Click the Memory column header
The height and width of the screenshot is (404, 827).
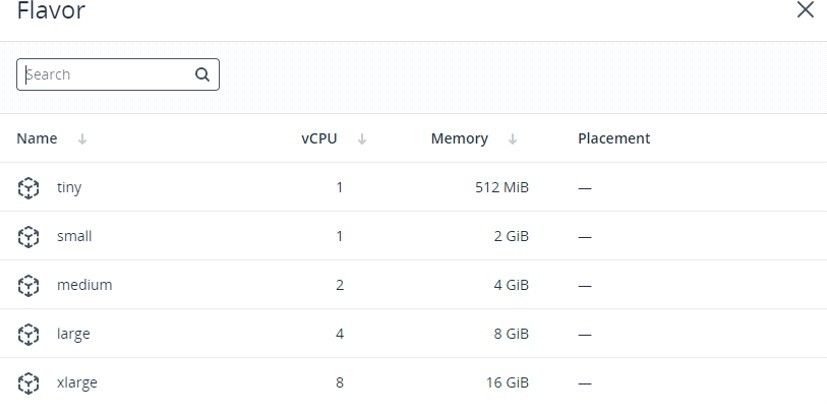point(459,138)
